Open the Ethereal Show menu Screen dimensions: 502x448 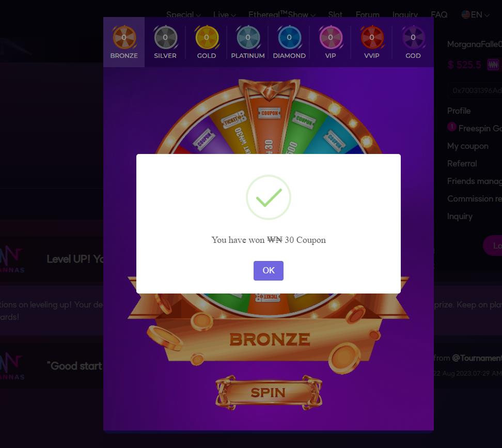pyautogui.click(x=282, y=15)
